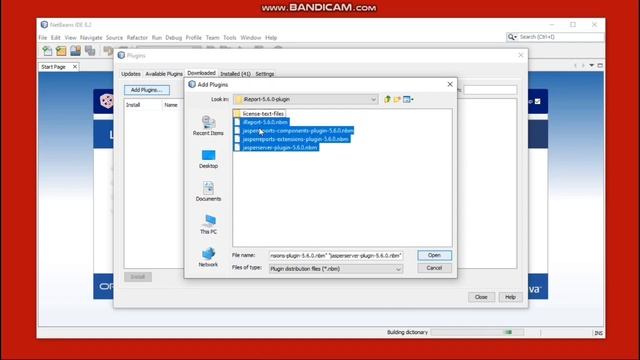Screen dimensions: 640x360
Task: Click Help button in Plugins window
Action: tap(510, 297)
